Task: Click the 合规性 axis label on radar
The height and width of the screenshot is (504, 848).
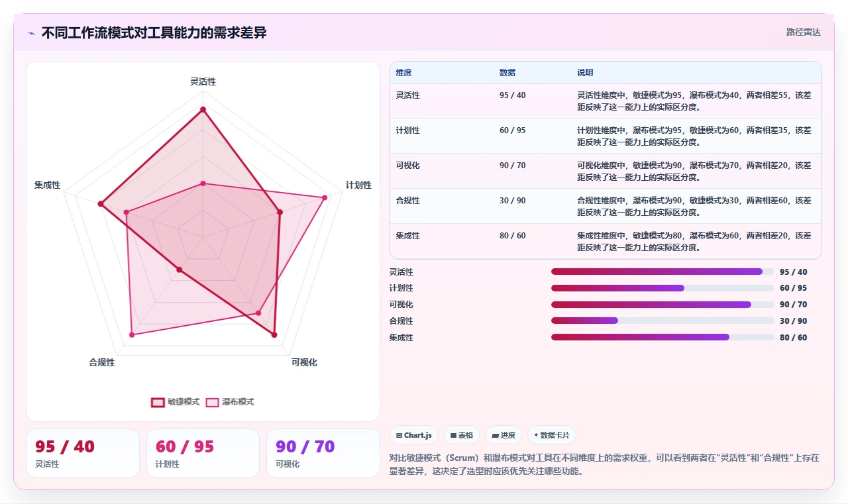Action: click(101, 362)
